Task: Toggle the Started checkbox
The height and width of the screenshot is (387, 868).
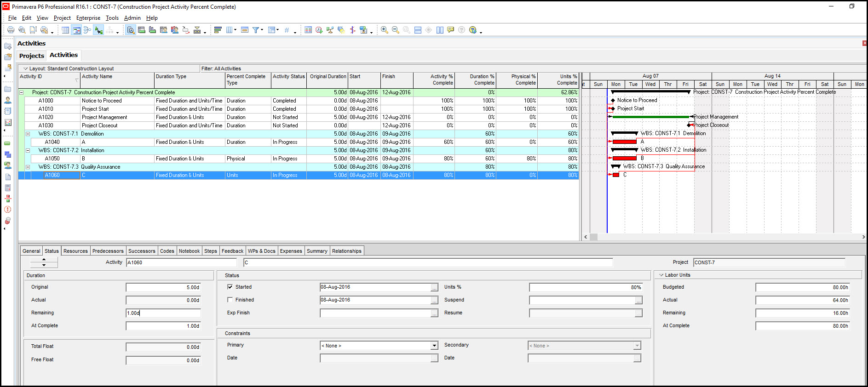Action: coord(230,287)
